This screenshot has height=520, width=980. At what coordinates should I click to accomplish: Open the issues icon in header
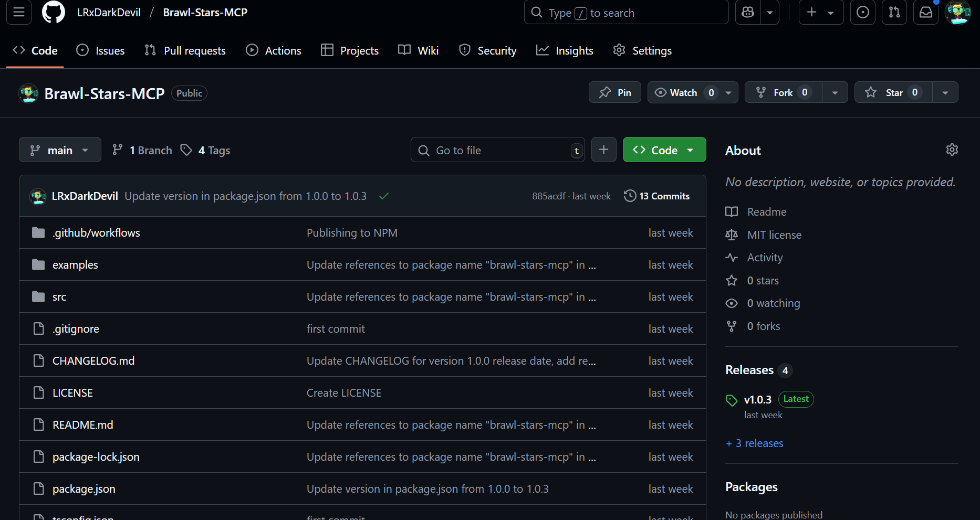point(862,12)
